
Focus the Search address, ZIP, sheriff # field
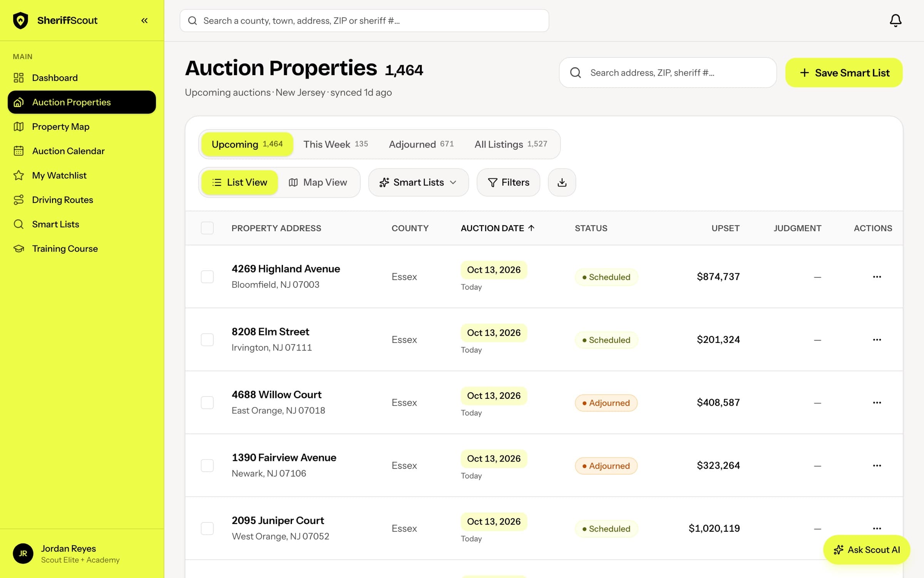pyautogui.click(x=668, y=72)
